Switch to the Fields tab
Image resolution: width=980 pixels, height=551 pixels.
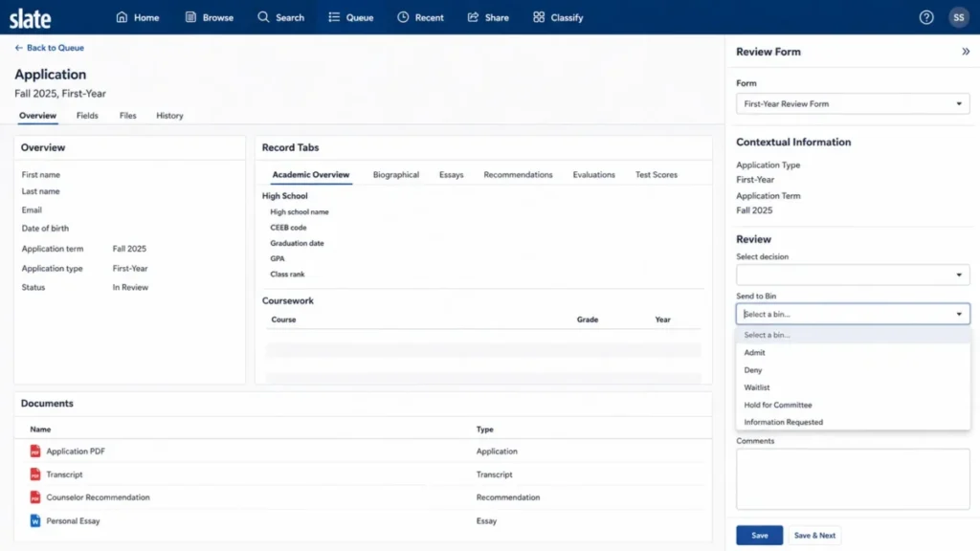click(x=87, y=116)
